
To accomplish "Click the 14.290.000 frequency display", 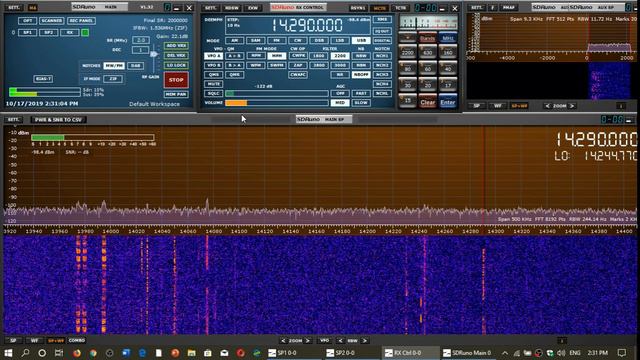I will (x=307, y=25).
